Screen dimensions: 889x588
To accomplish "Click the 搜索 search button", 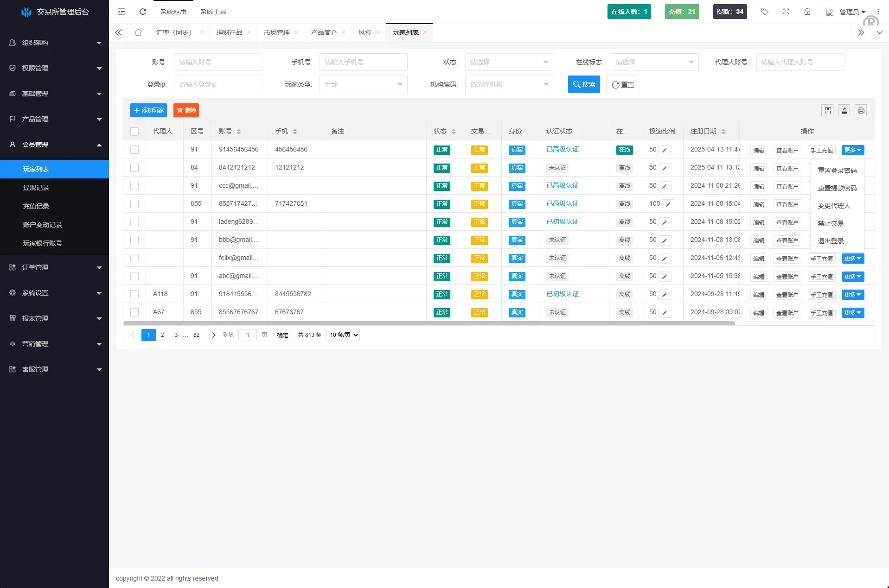I will (x=584, y=84).
